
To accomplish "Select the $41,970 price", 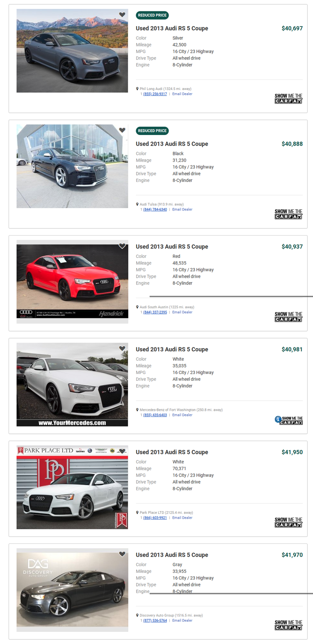I will click(x=292, y=555).
